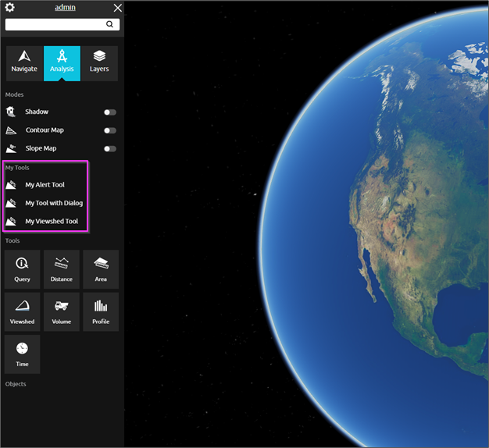Open the Profile tool
This screenshot has width=489, height=448.
(x=101, y=312)
